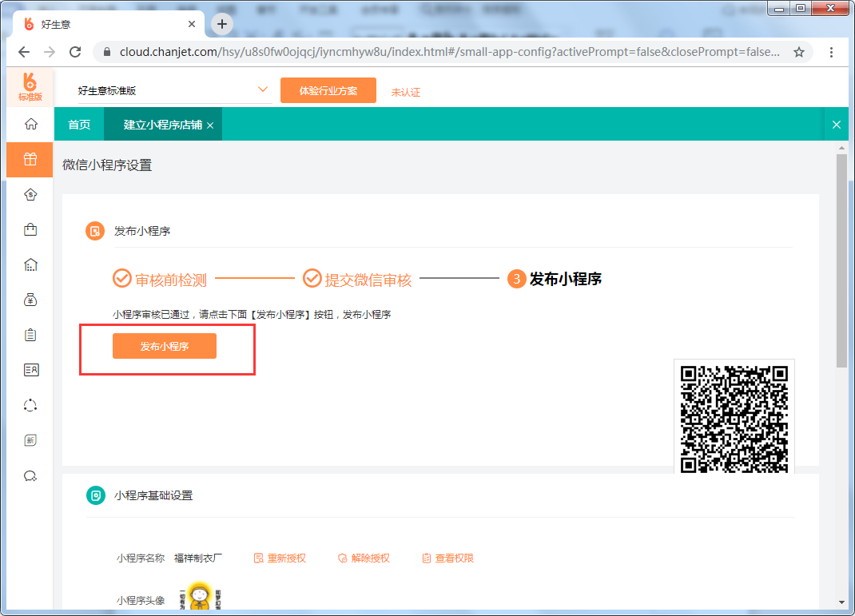Click the 解除授权 link
This screenshot has height=616, width=855.
pos(364,558)
